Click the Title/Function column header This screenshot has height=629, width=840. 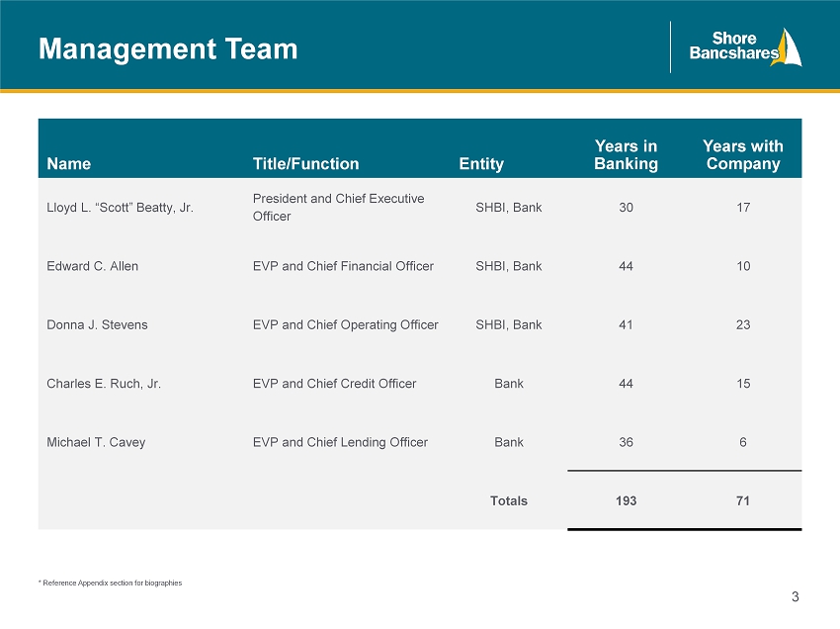click(306, 163)
